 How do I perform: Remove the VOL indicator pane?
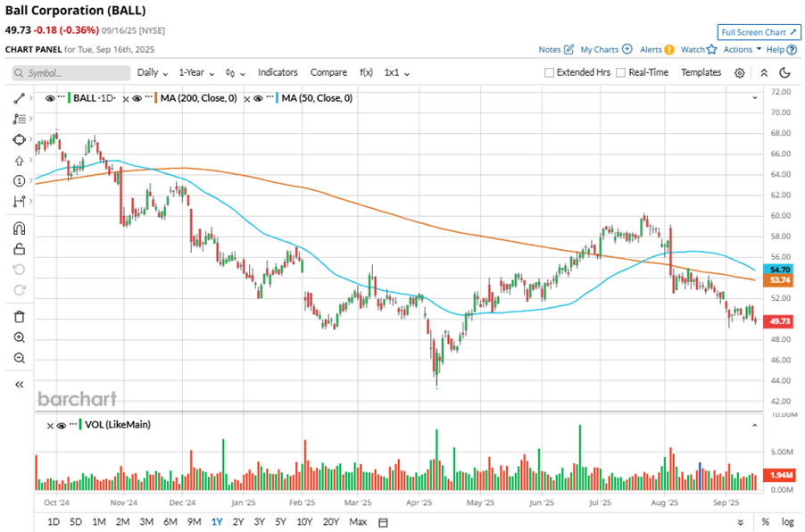point(50,426)
